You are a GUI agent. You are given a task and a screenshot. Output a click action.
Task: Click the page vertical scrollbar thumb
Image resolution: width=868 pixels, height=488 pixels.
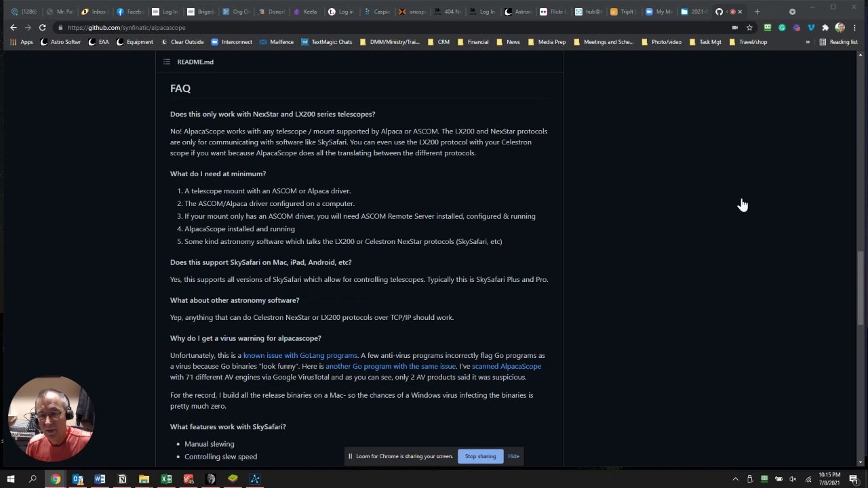click(861, 289)
